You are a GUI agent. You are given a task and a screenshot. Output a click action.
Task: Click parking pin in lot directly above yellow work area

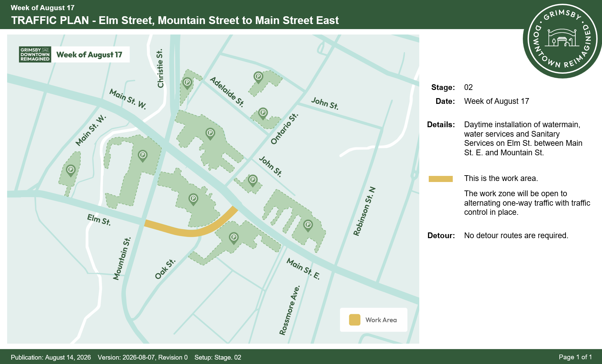pos(193,199)
